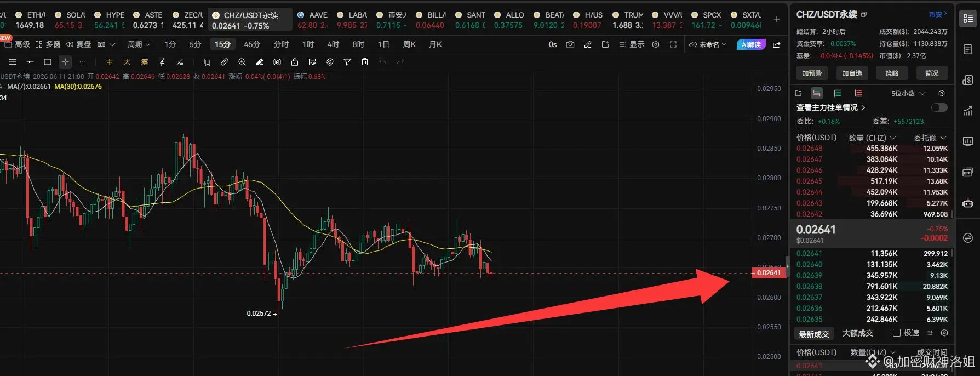The width and height of the screenshot is (980, 376).
Task: Select the horizontal line drawing tool
Action: click(x=30, y=62)
